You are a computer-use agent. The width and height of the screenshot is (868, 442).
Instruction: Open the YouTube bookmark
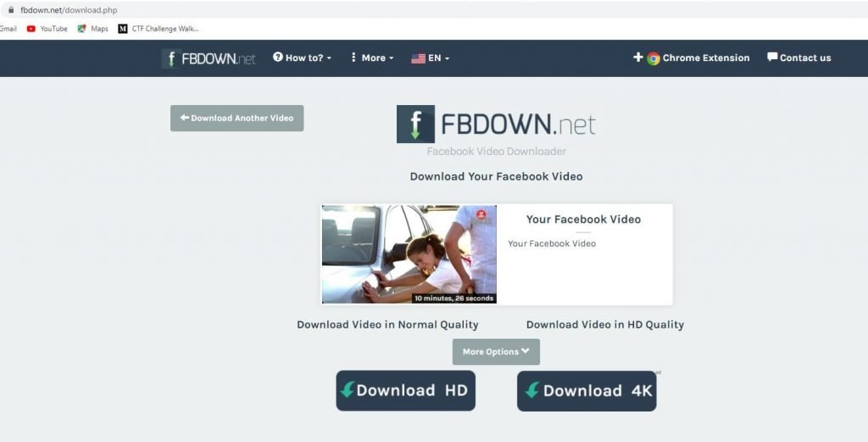tap(47, 29)
